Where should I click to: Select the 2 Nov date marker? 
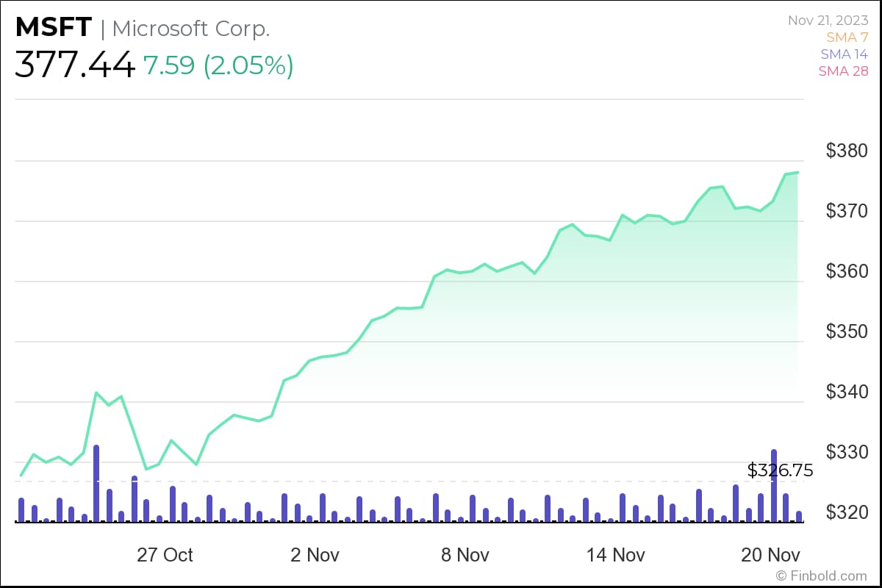315,554
